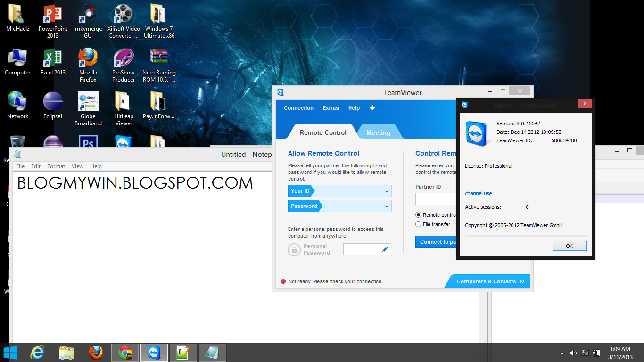644x362 pixels.
Task: Click the TeamViewer update download arrow icon
Action: click(372, 108)
